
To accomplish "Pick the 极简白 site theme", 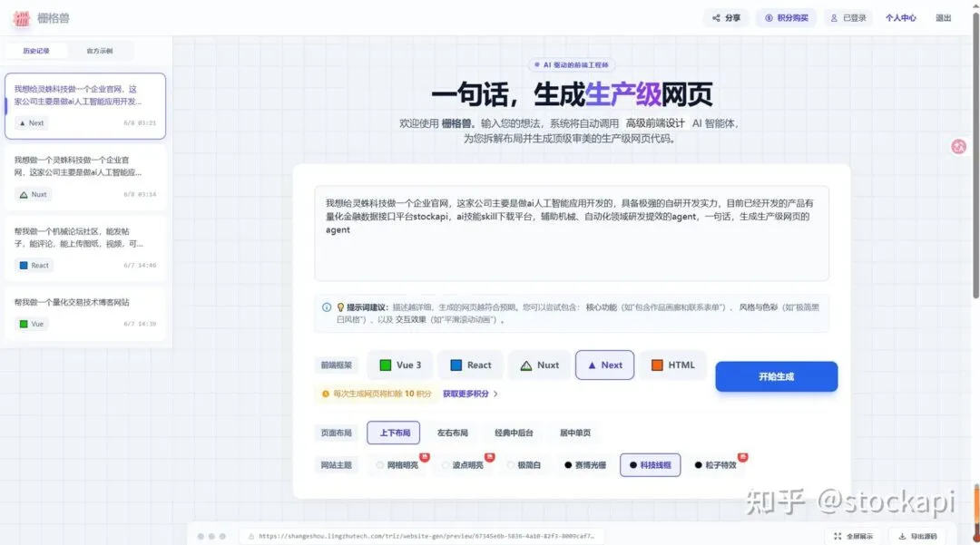I will pos(524,465).
